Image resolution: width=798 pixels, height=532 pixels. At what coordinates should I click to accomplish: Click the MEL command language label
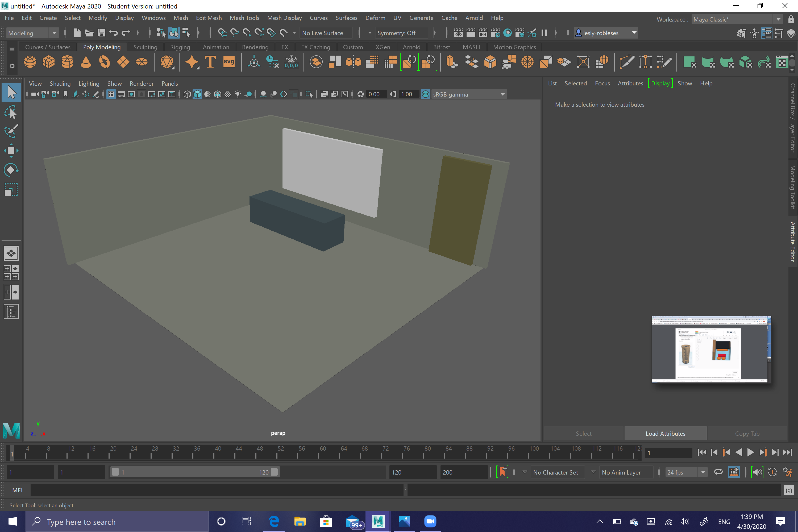[x=18, y=490]
